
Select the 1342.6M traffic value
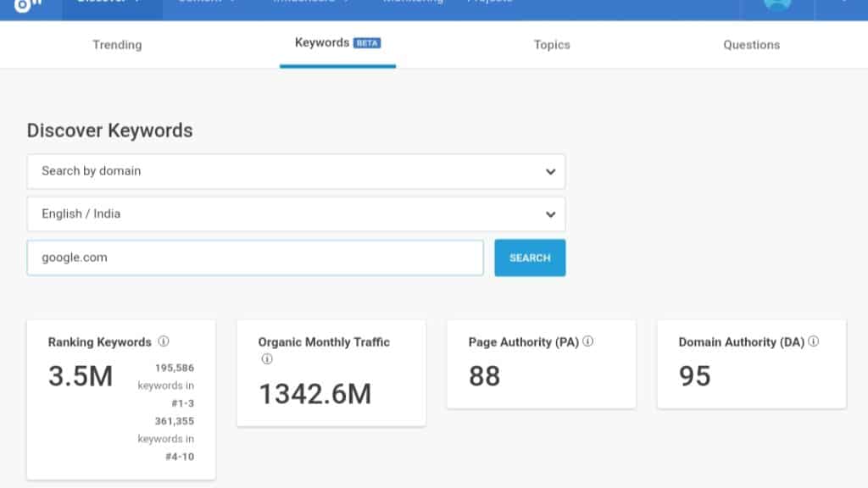(x=315, y=394)
